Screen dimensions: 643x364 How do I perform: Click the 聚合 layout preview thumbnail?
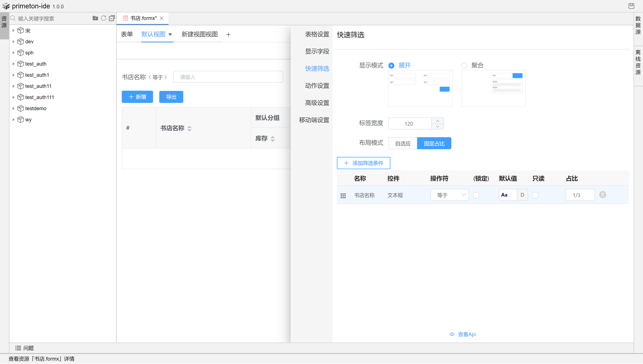coord(493,89)
